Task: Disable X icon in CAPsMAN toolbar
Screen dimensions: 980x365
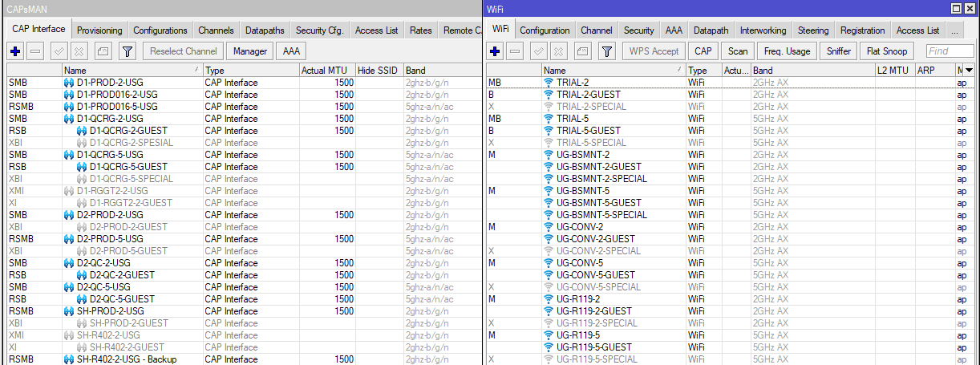Action: tap(79, 51)
